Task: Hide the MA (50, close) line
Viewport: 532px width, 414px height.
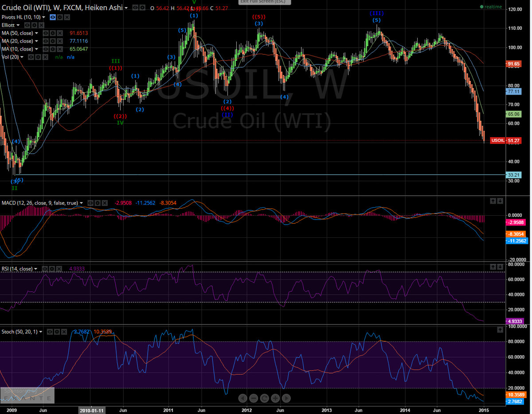Action: (46, 33)
